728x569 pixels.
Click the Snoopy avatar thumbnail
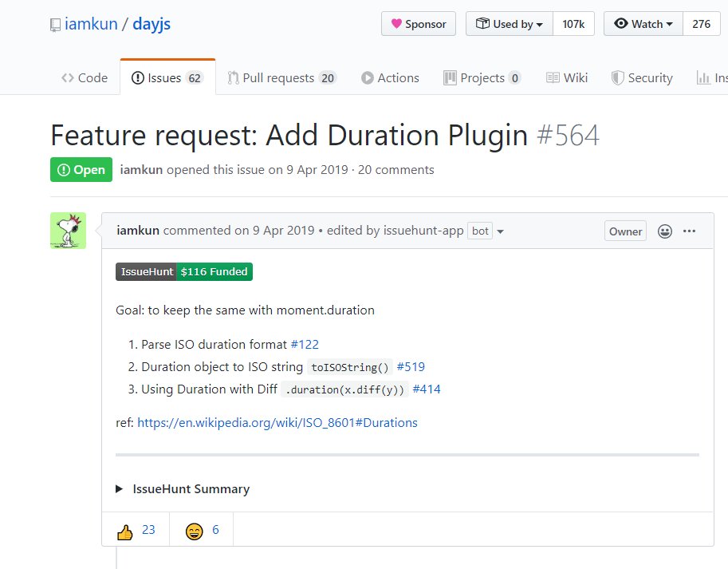point(69,231)
